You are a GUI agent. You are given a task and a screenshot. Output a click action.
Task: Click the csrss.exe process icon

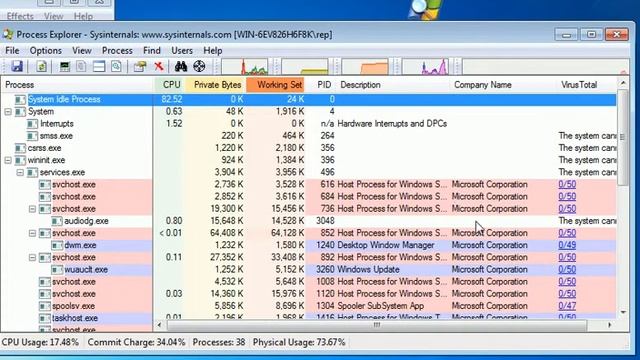[x=20, y=148]
